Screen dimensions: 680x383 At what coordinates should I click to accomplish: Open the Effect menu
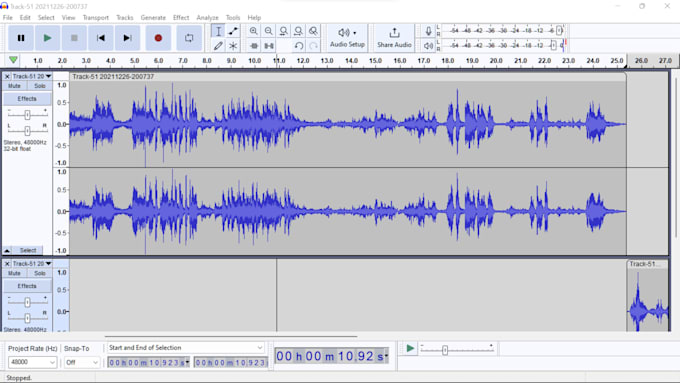pos(181,18)
